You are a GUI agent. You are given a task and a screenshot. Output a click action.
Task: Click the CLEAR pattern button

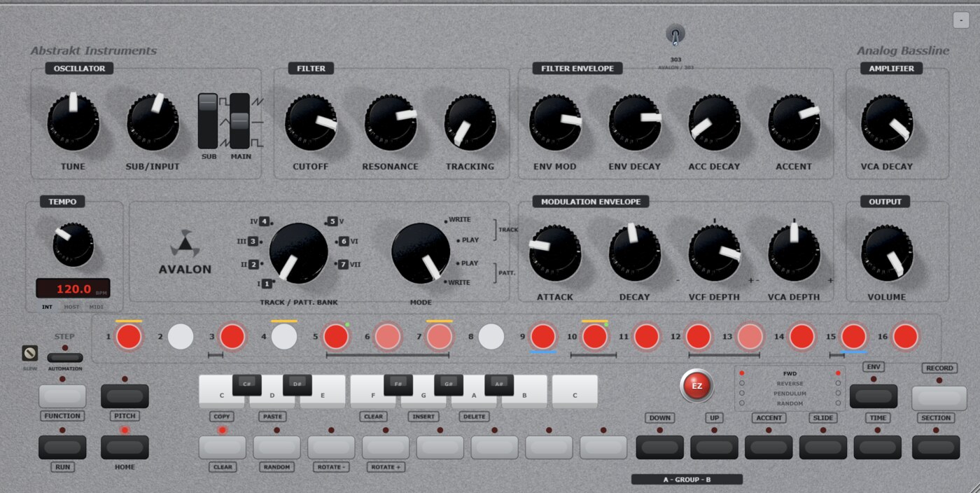coord(223,447)
